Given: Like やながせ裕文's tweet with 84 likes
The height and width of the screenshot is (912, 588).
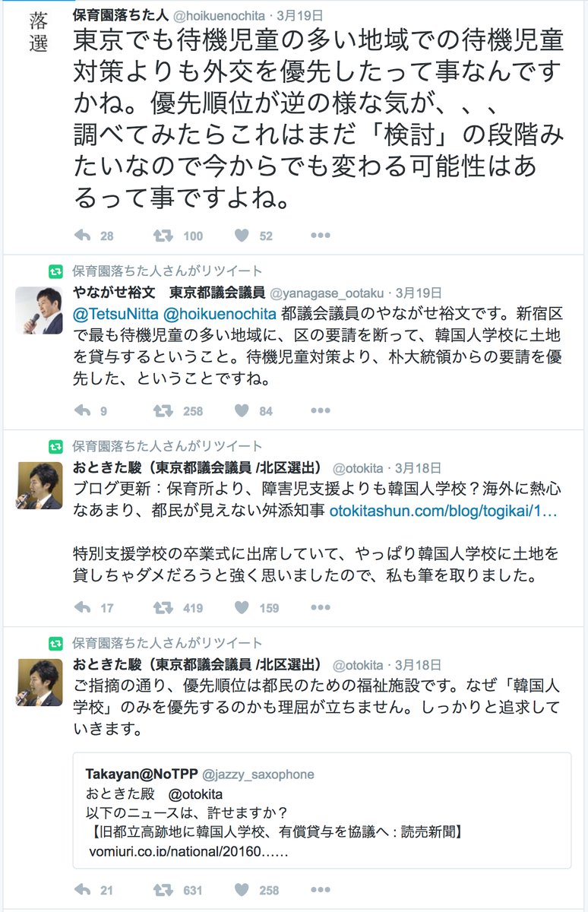Looking at the screenshot, I should point(242,410).
